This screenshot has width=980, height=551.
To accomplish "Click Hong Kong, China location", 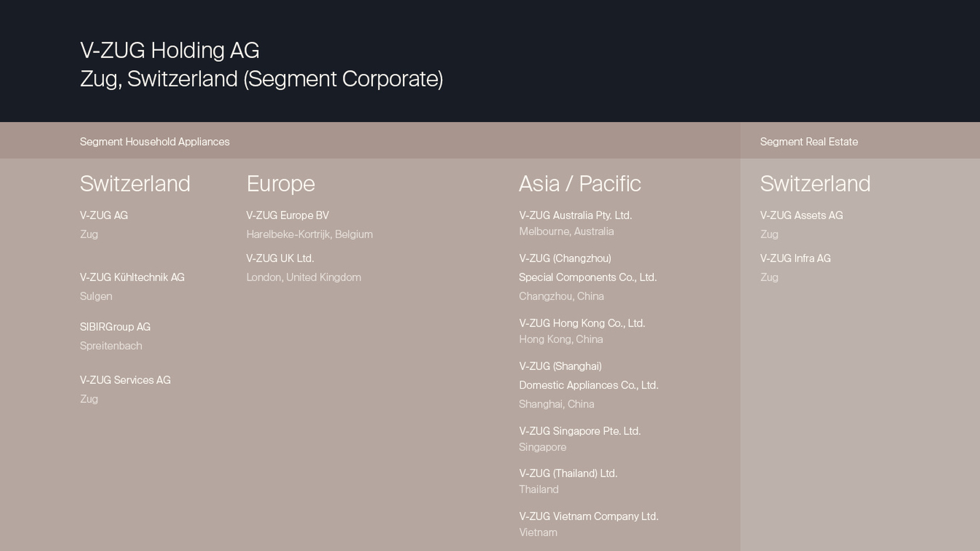I will click(561, 339).
